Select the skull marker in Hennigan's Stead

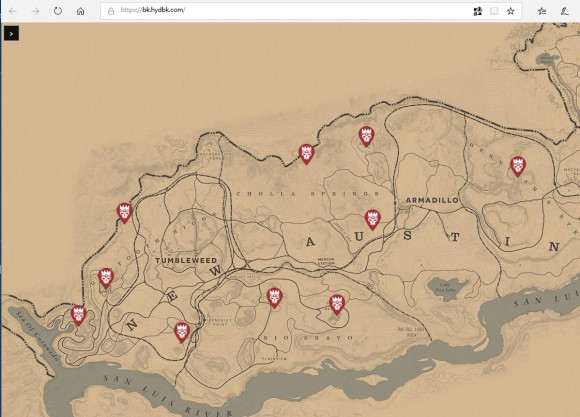[518, 167]
